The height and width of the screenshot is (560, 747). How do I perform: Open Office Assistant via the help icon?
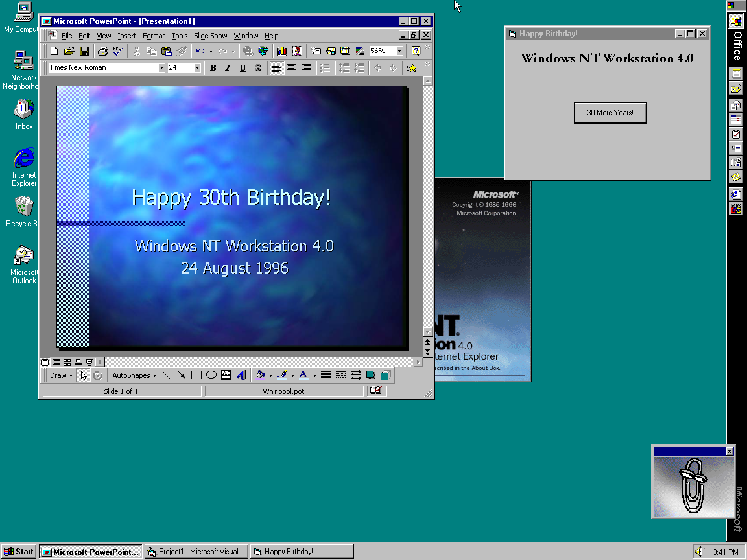click(x=416, y=51)
